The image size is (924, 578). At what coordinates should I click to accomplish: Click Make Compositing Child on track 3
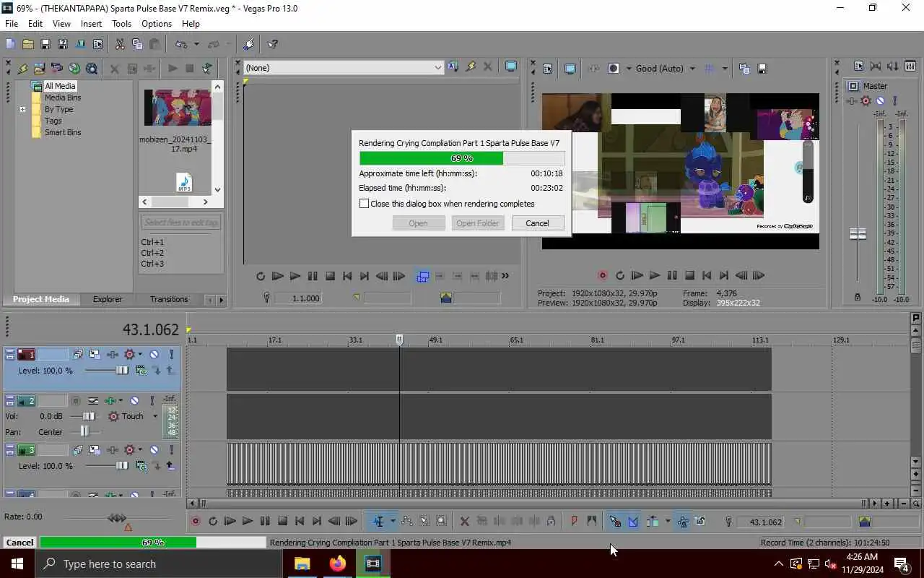pyautogui.click(x=156, y=466)
